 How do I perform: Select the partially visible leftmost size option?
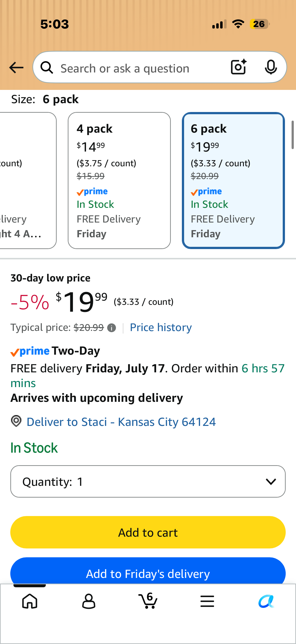(28, 181)
